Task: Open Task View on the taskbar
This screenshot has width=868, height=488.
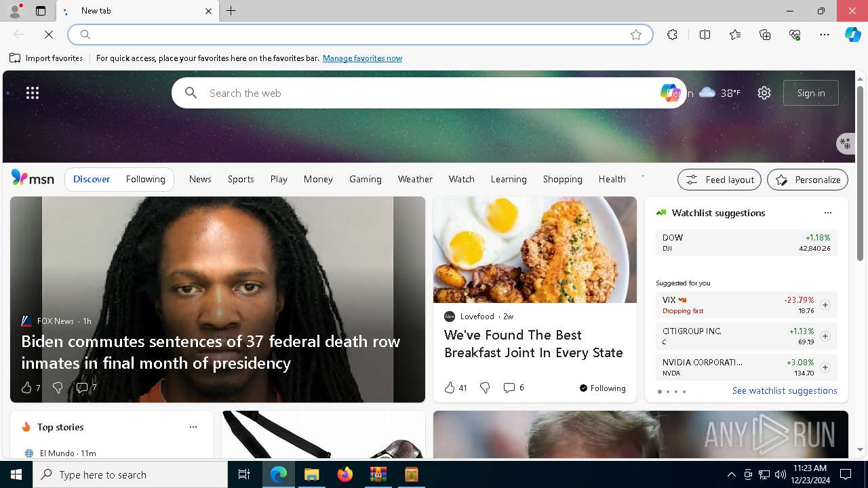Action: [244, 474]
